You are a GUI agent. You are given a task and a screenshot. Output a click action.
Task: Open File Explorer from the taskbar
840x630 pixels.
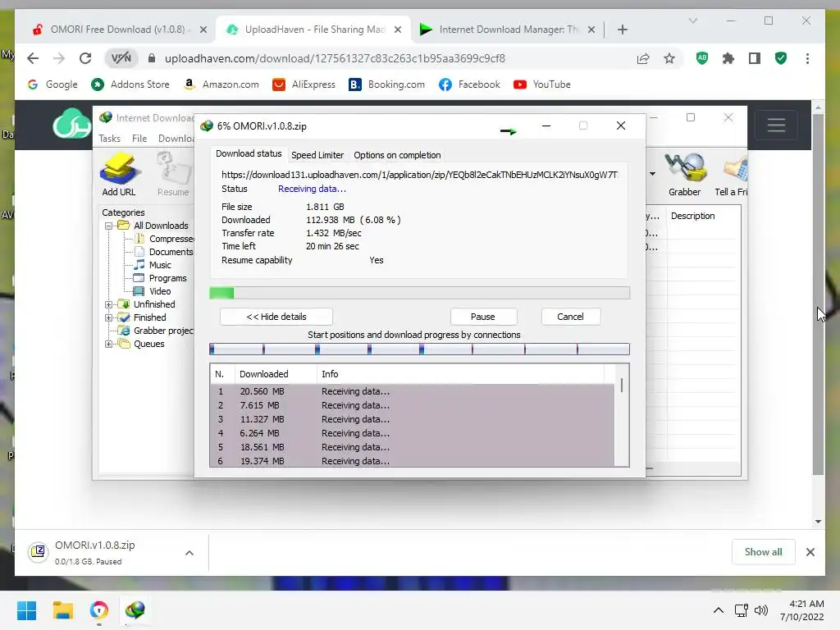tap(62, 610)
